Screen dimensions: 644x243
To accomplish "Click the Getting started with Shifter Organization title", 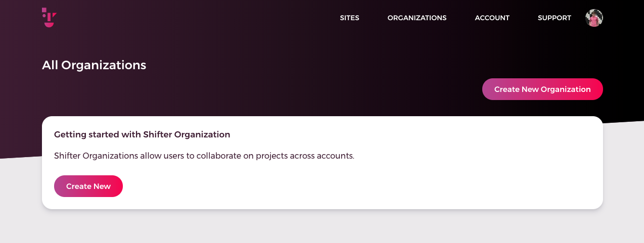I will click(142, 134).
